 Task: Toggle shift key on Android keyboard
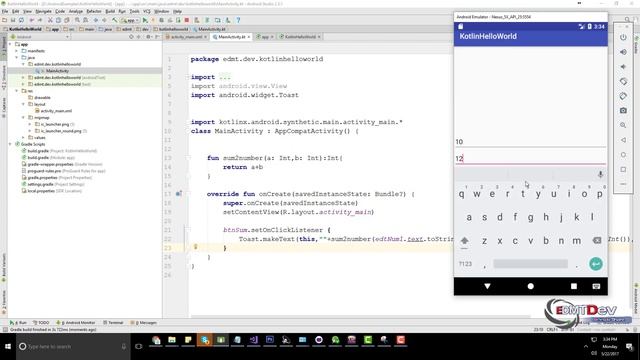pyautogui.click(x=464, y=241)
